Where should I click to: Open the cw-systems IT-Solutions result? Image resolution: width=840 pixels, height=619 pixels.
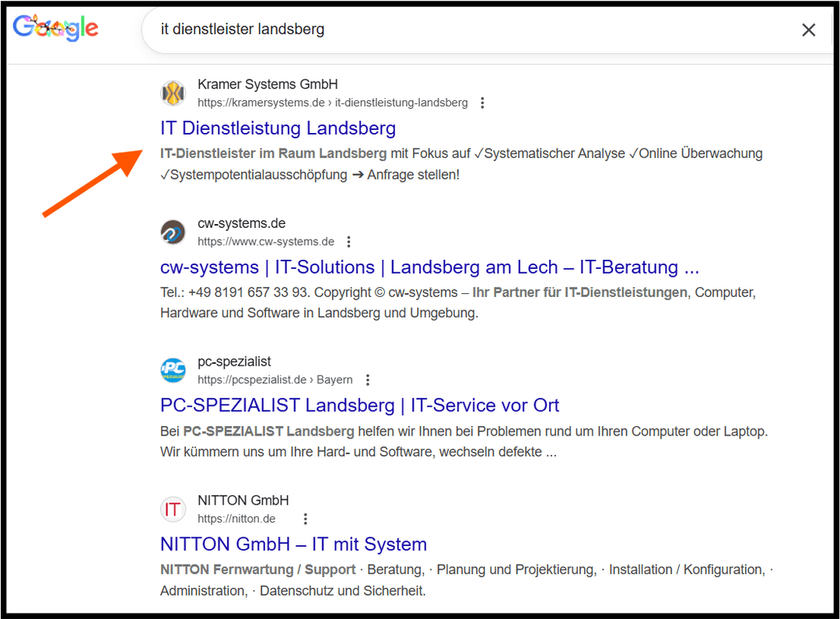coord(429,267)
